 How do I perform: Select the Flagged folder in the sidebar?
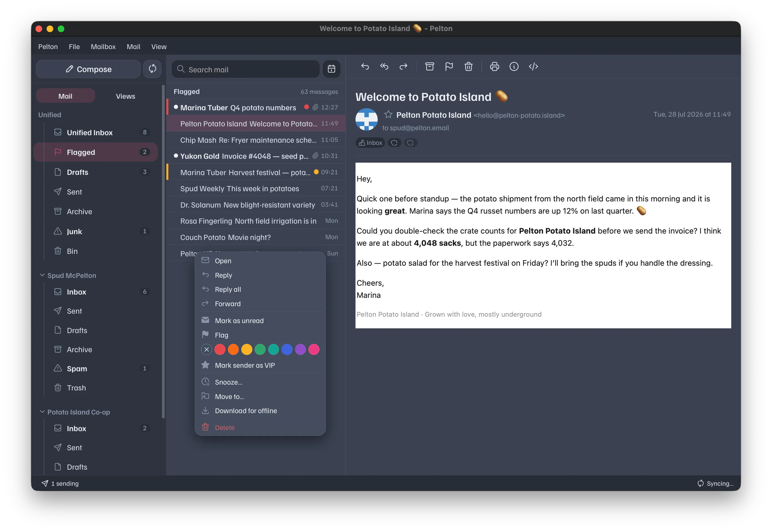click(x=96, y=152)
